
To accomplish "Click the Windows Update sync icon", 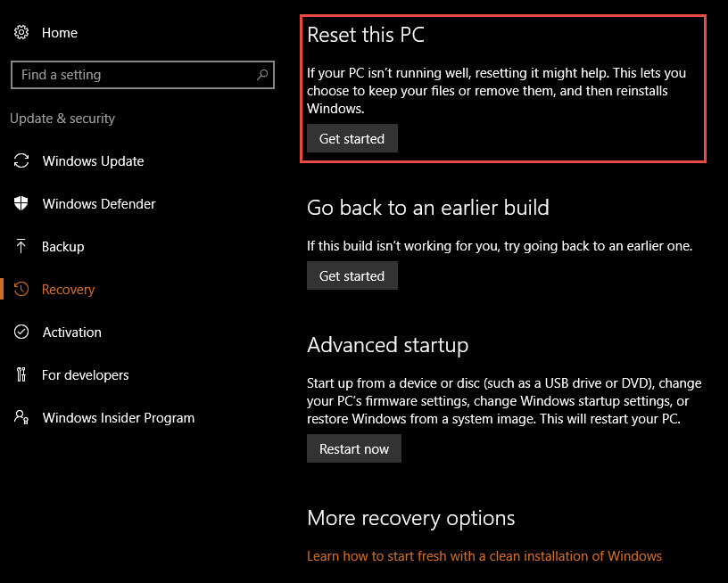I will tap(21, 161).
